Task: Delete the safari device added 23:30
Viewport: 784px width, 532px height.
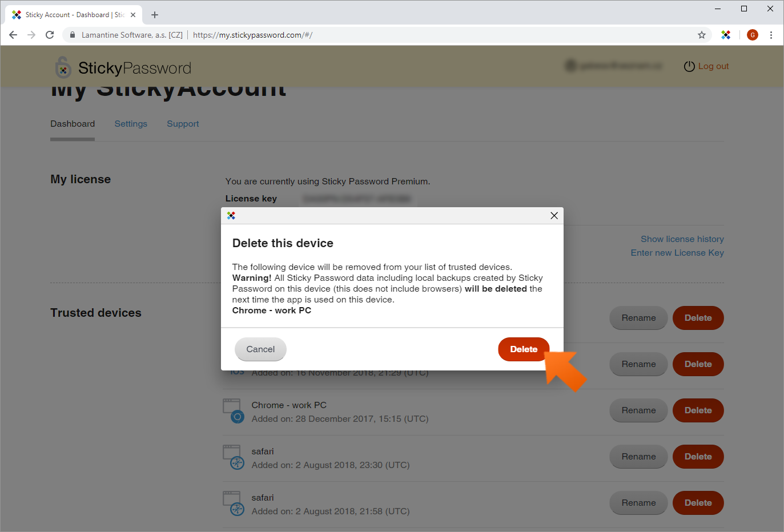Action: pyautogui.click(x=698, y=457)
